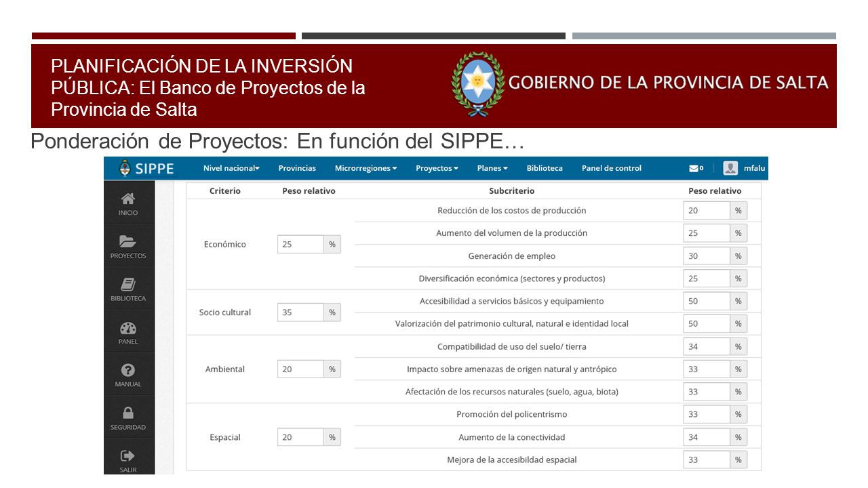Edit weight for Compatibilidad de uso del suelo
This screenshot has height=488, width=868.
[707, 346]
